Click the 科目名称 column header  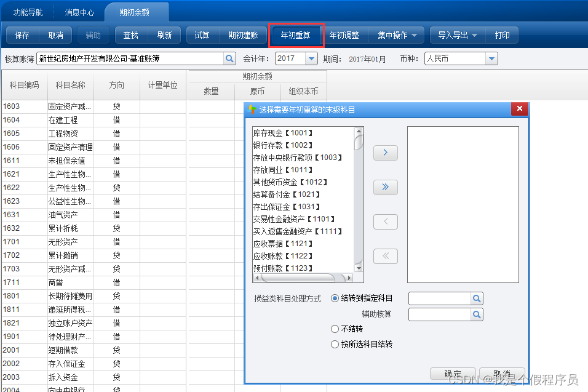(x=71, y=85)
